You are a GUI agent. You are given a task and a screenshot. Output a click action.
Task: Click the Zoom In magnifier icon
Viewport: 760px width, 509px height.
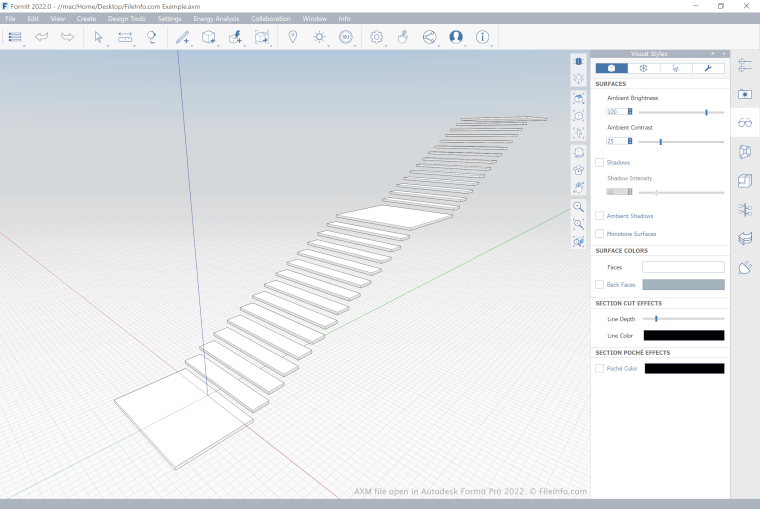click(578, 207)
